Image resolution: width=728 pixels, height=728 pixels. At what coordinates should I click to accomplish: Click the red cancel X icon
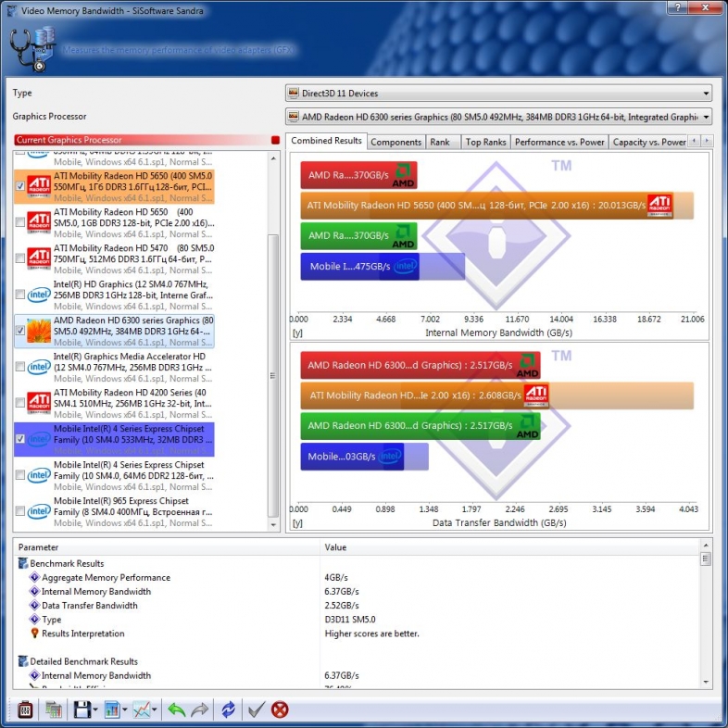(280, 709)
